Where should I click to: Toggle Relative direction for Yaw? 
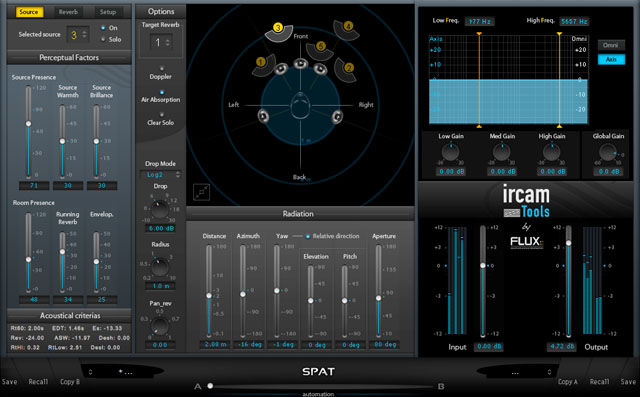coord(308,236)
